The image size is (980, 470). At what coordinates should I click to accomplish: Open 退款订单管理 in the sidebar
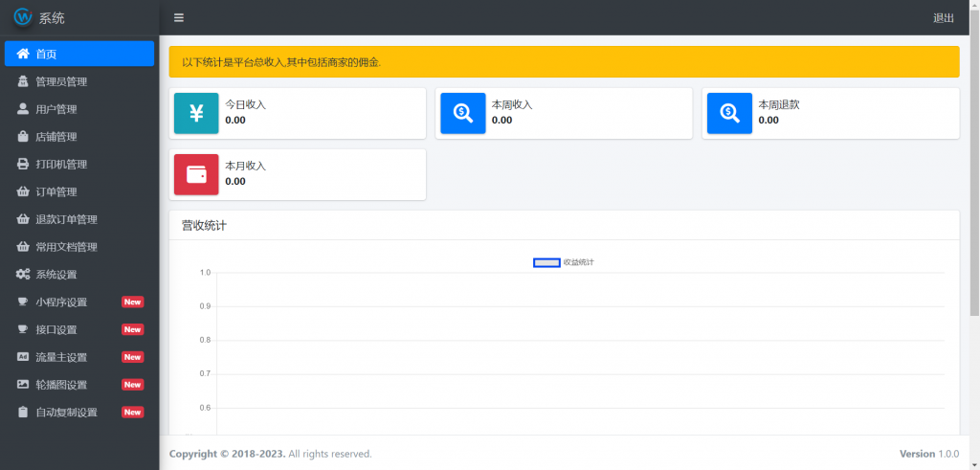(79, 219)
